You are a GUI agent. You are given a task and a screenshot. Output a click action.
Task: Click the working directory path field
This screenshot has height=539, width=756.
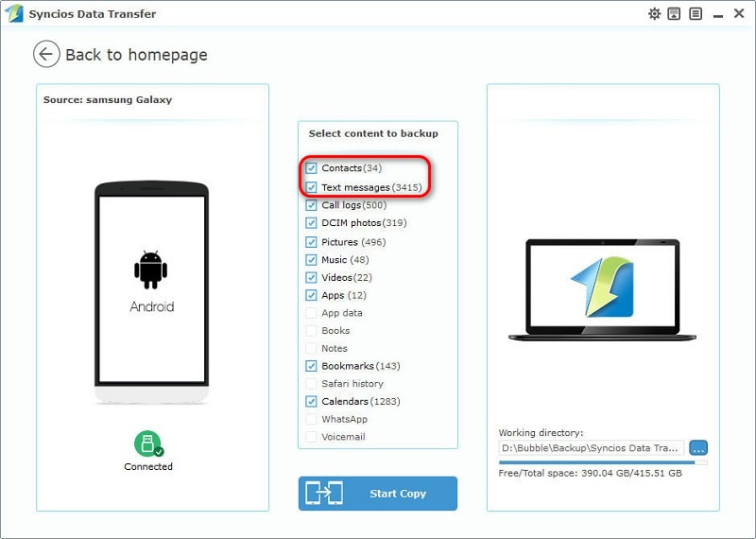tap(592, 448)
